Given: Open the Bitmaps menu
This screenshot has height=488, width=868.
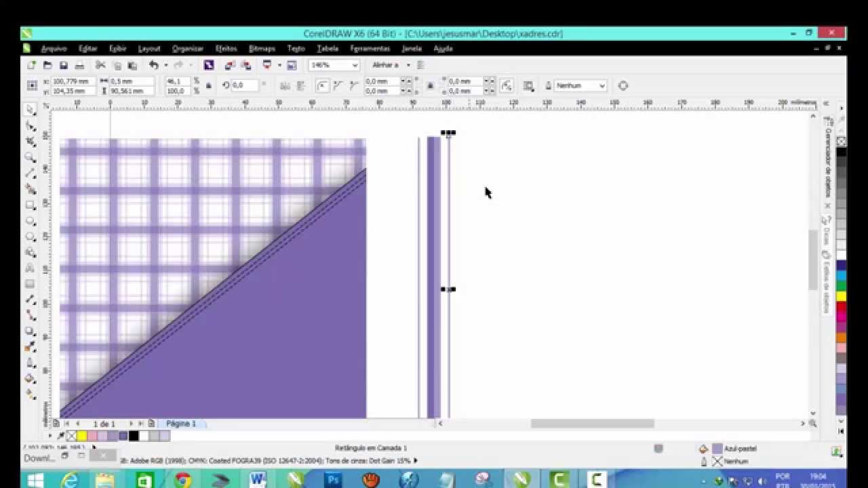Looking at the screenshot, I should (262, 49).
